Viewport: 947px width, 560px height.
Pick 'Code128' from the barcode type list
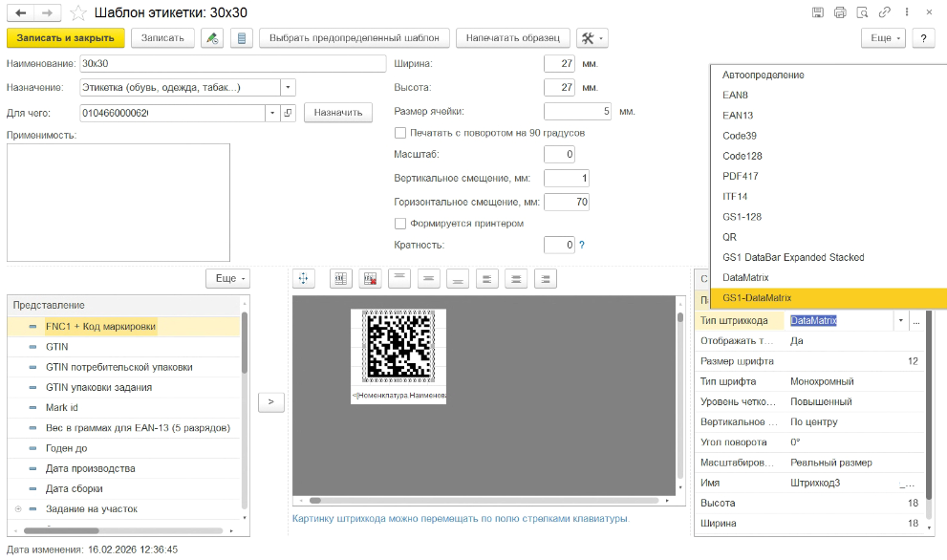[x=742, y=156]
